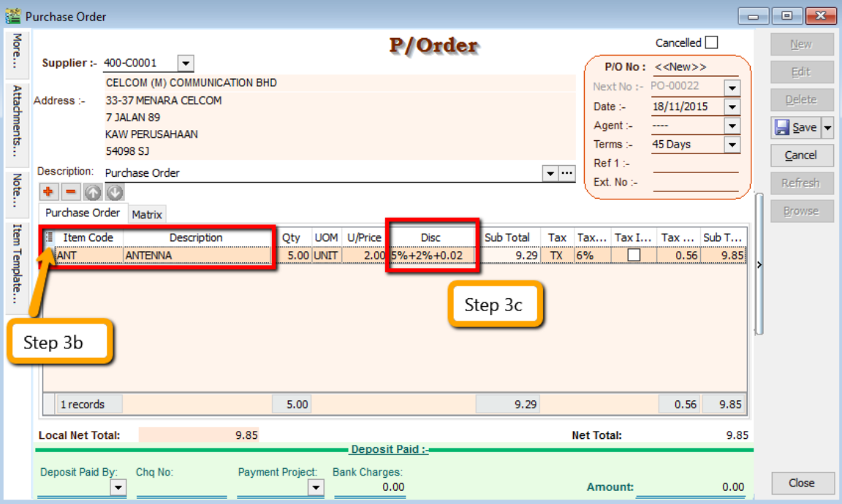The image size is (842, 504).
Task: Click the move row down arrow icon
Action: pos(114,192)
